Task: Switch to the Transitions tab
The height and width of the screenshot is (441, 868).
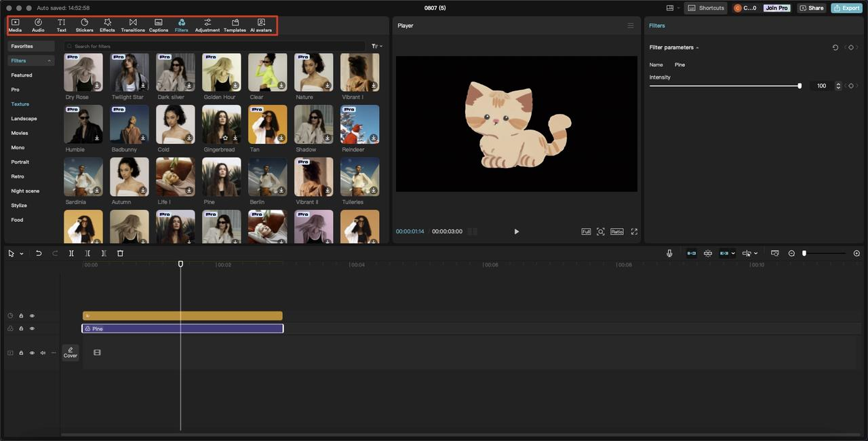Action: click(x=132, y=25)
